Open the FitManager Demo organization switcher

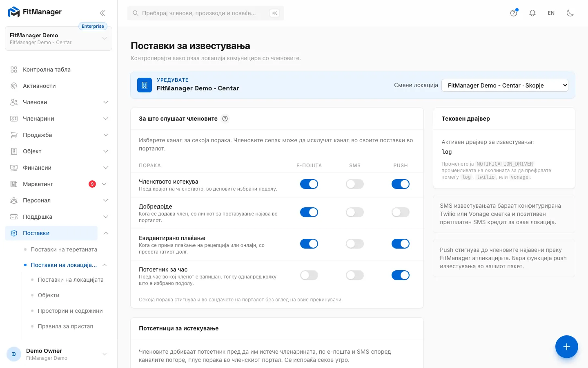(58, 38)
